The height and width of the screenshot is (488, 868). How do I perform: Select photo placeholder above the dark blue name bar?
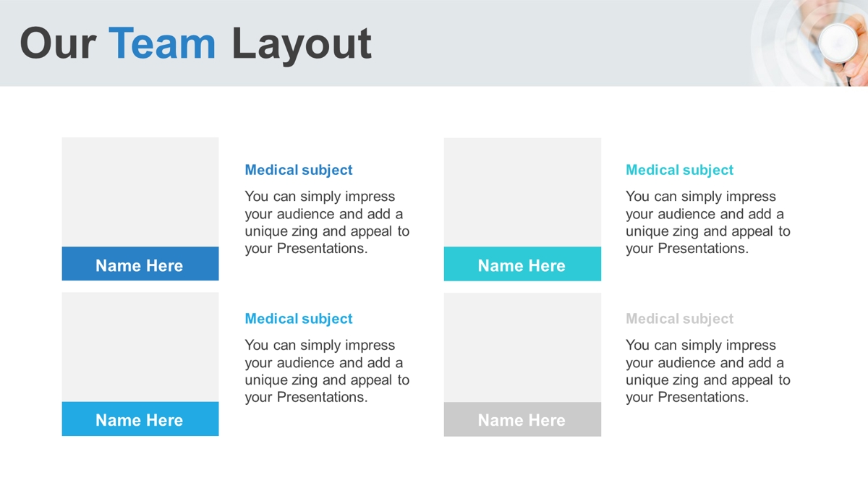[140, 192]
